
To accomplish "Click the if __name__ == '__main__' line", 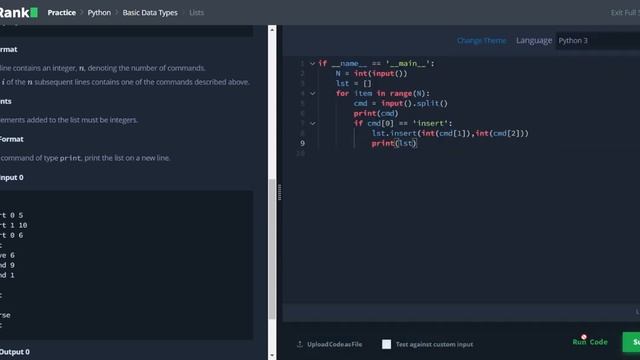I will click(376, 64).
